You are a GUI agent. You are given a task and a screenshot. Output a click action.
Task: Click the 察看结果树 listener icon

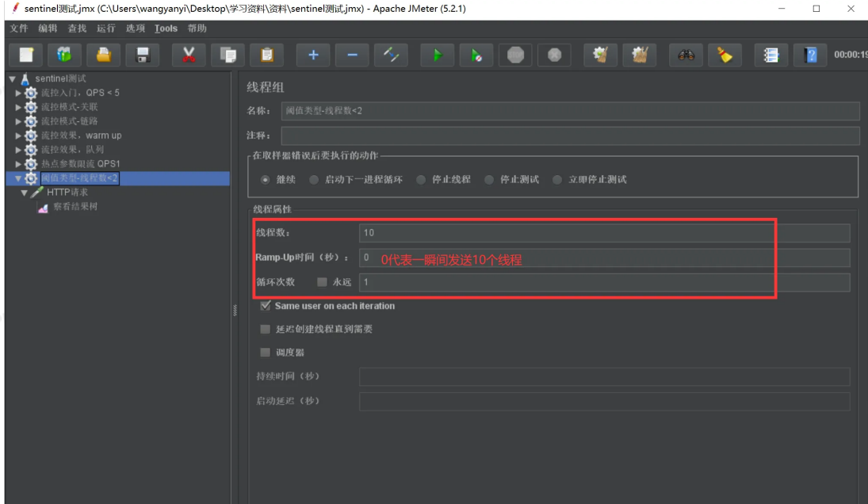tap(43, 207)
